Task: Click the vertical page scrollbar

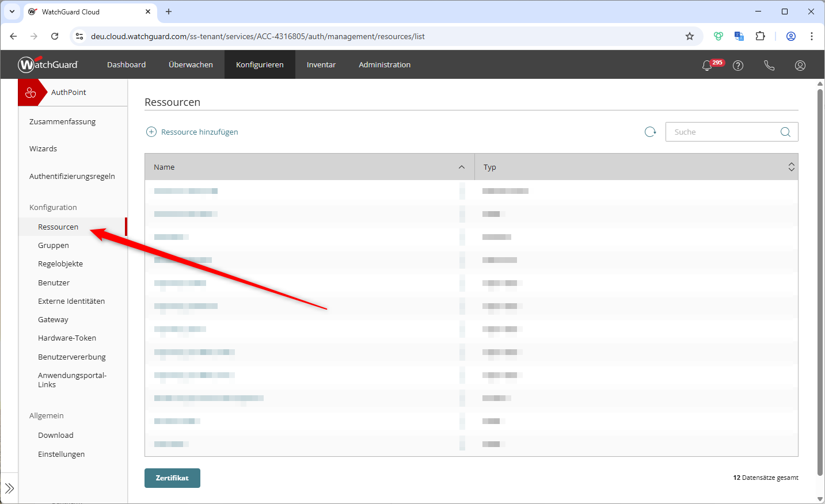Action: (820, 288)
